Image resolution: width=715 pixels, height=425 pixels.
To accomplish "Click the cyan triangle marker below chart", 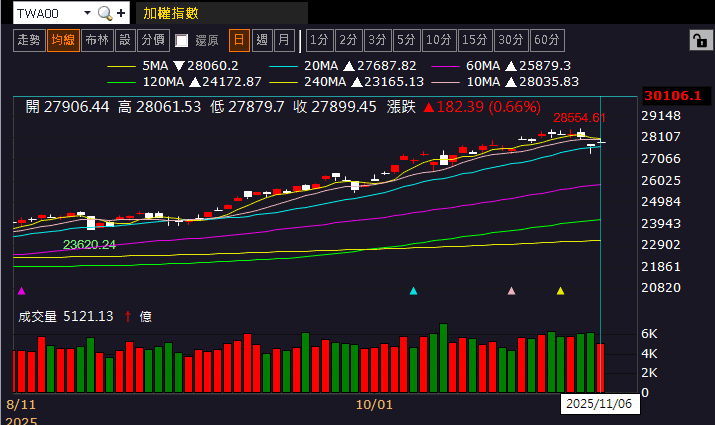I will (414, 291).
